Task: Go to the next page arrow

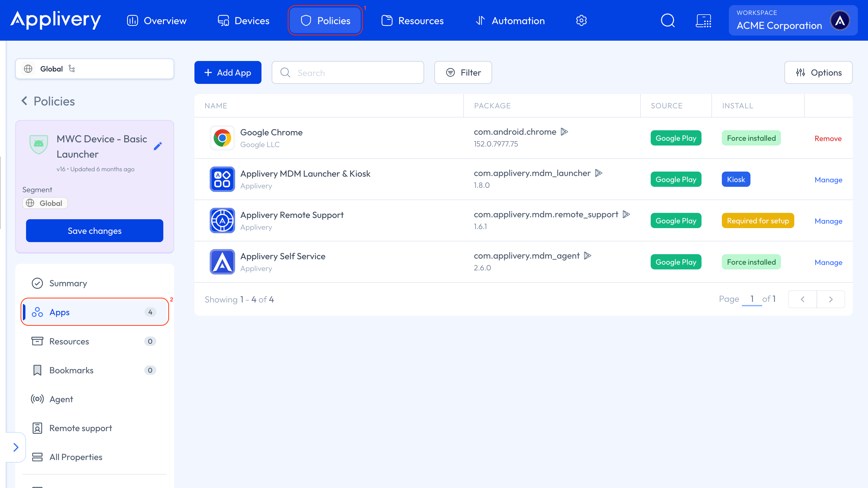Action: coord(831,299)
